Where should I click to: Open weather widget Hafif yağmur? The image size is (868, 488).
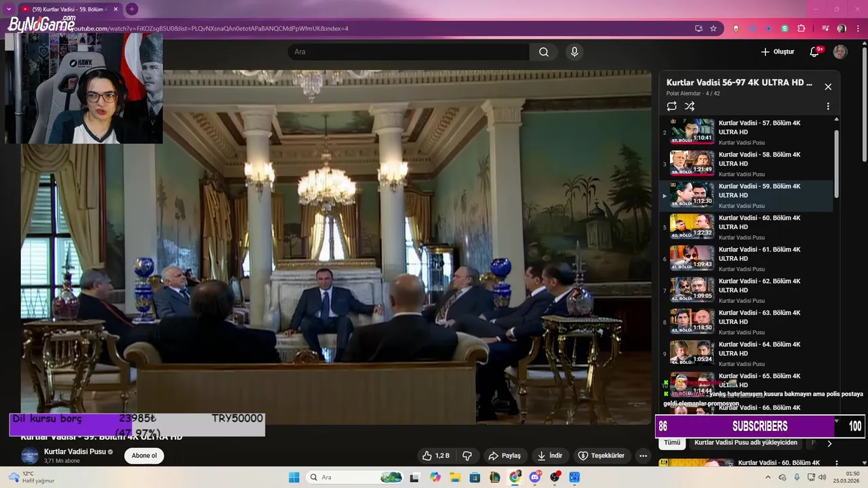coord(31,477)
